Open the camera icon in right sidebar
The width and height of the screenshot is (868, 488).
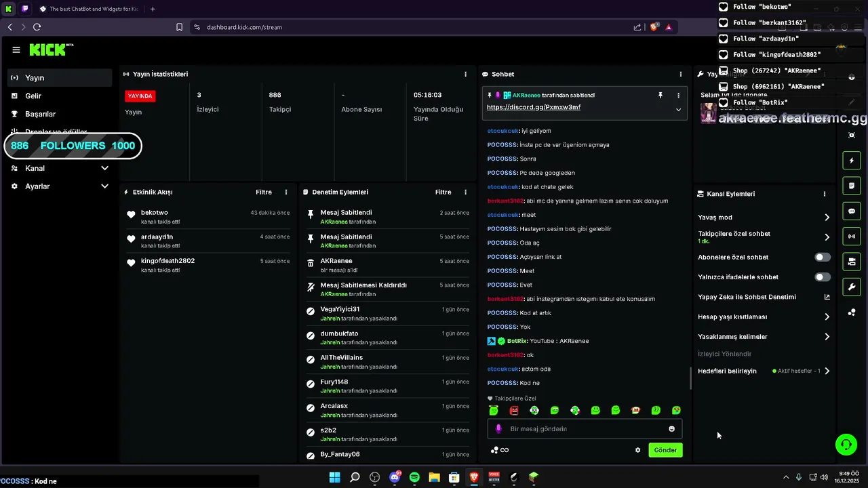[852, 261]
